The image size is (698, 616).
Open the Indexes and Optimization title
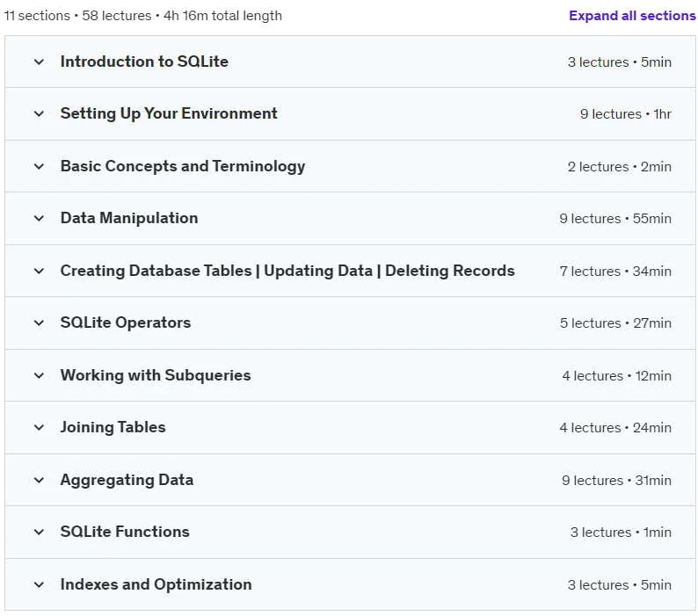[x=156, y=584]
